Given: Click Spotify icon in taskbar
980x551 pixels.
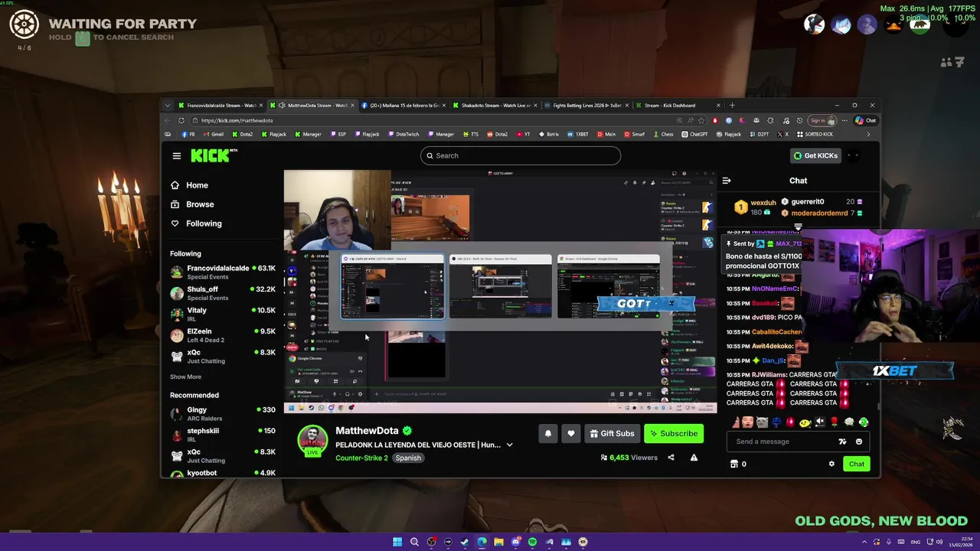Looking at the screenshot, I should click(x=532, y=542).
